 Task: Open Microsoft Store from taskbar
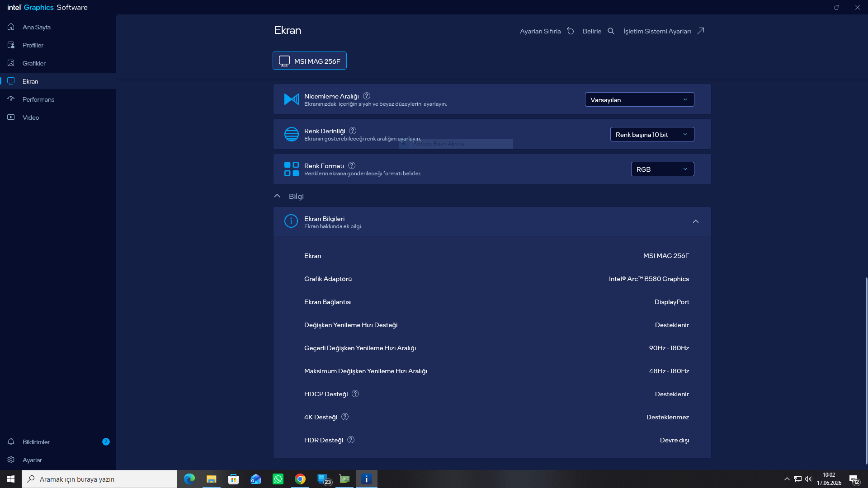[234, 479]
